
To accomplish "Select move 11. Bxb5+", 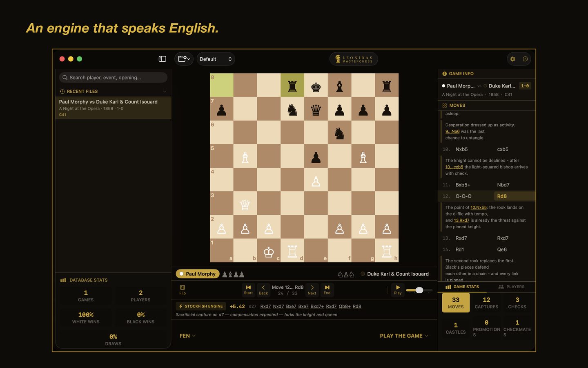I will pyautogui.click(x=463, y=185).
